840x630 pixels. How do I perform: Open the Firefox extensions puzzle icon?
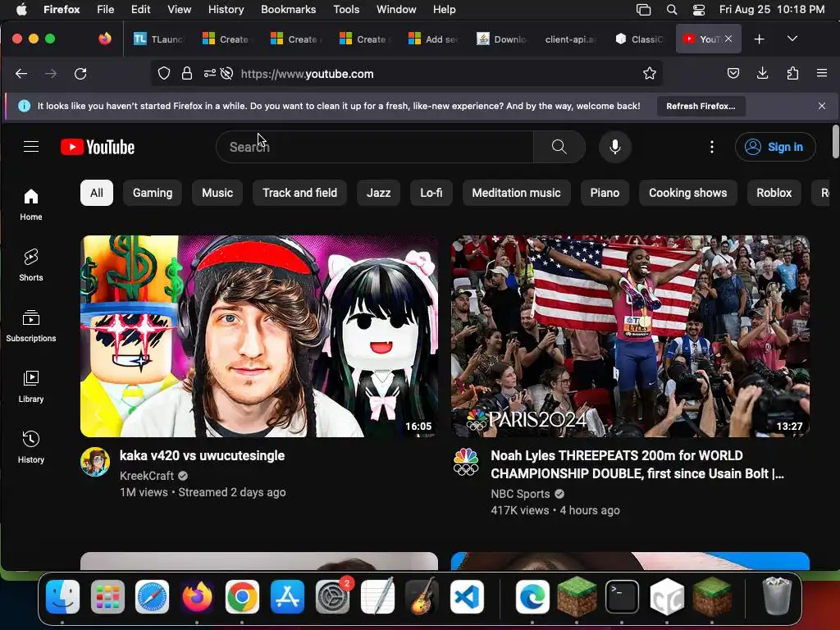(793, 73)
